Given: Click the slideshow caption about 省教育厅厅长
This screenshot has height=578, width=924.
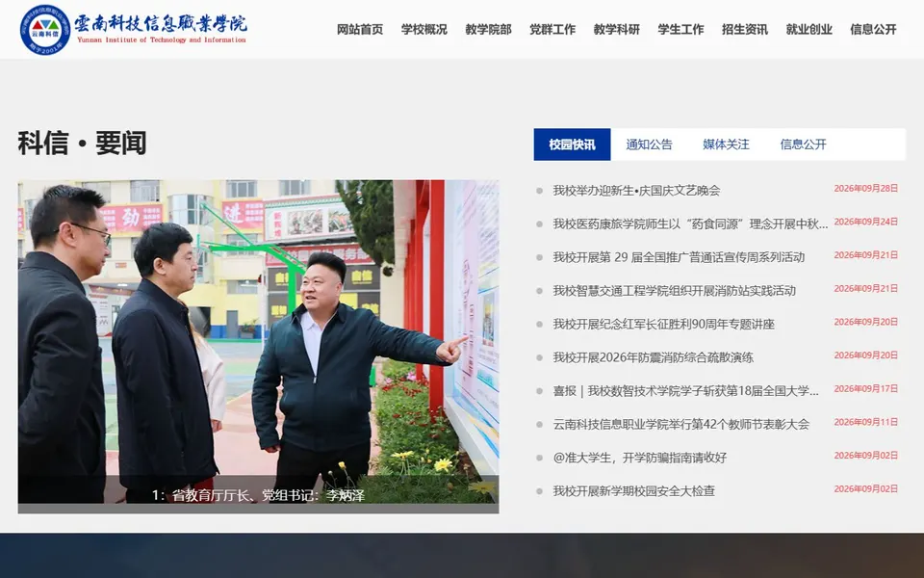Looking at the screenshot, I should click(258, 495).
